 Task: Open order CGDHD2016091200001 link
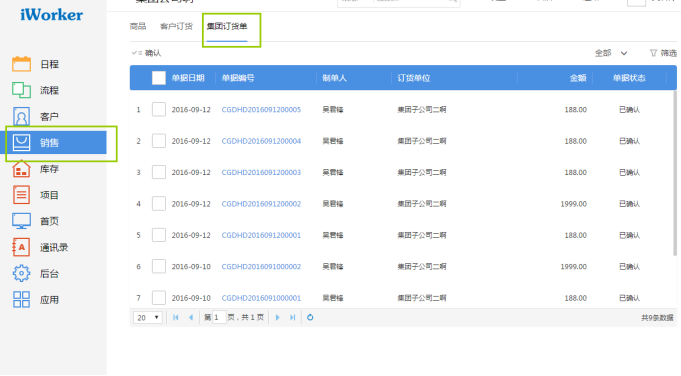(261, 235)
